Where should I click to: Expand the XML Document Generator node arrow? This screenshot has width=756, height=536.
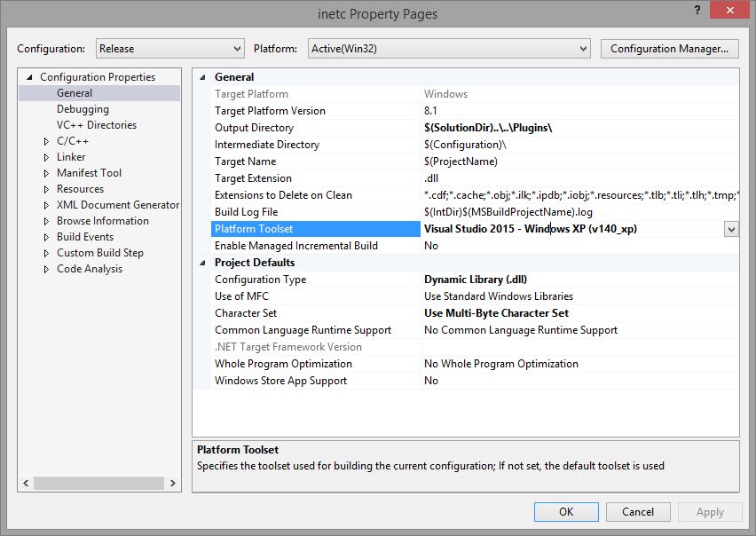tap(46, 205)
